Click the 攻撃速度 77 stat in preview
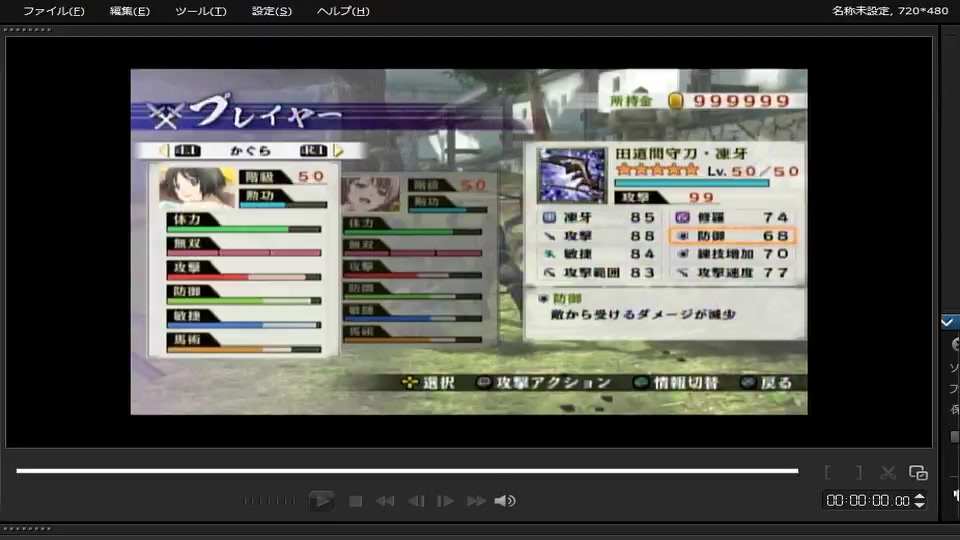 pyautogui.click(x=732, y=272)
